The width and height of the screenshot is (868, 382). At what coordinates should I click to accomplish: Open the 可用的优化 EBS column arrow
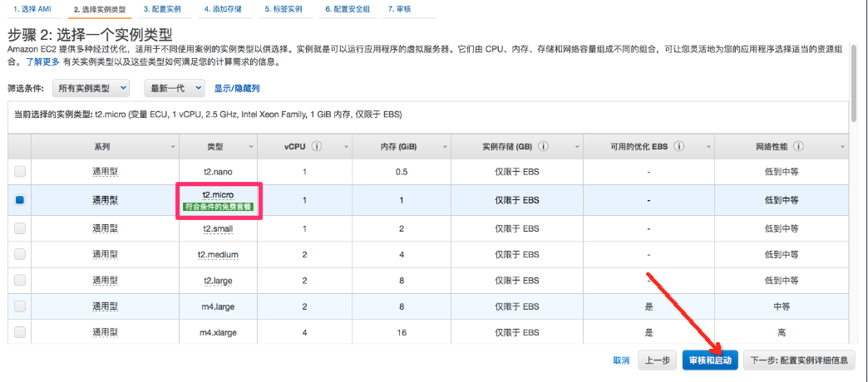[x=708, y=147]
